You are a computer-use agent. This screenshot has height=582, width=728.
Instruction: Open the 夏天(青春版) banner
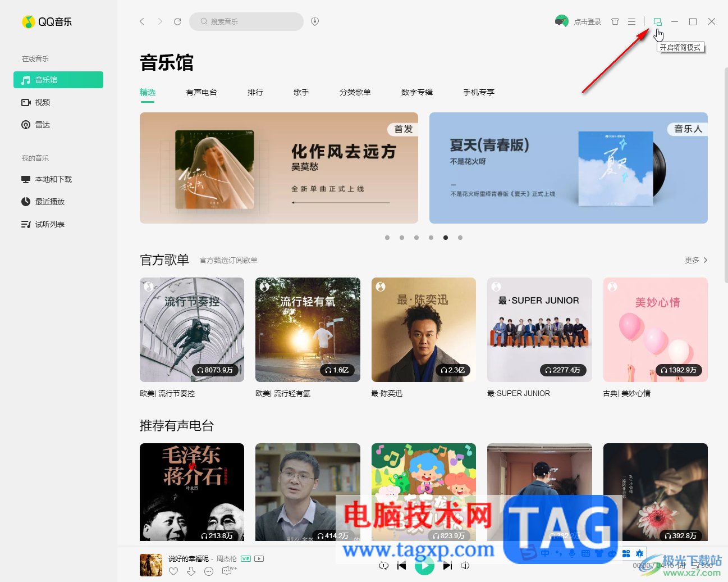click(569, 168)
